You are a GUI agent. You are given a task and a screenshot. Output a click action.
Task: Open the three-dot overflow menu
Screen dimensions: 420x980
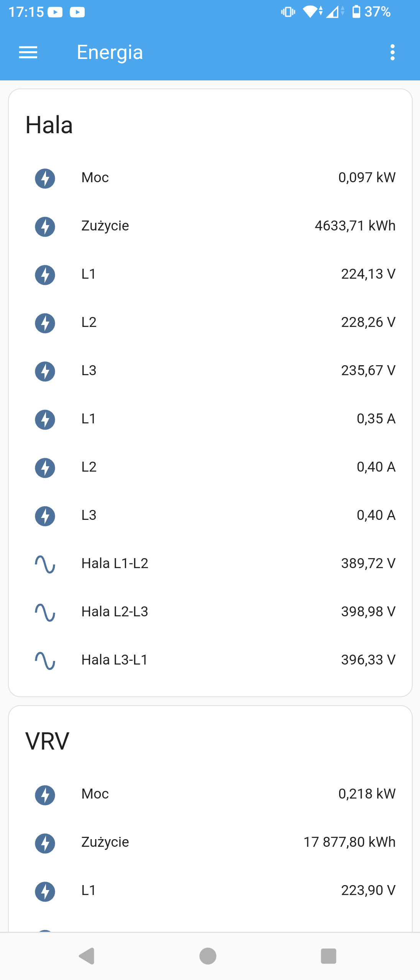(x=392, y=52)
